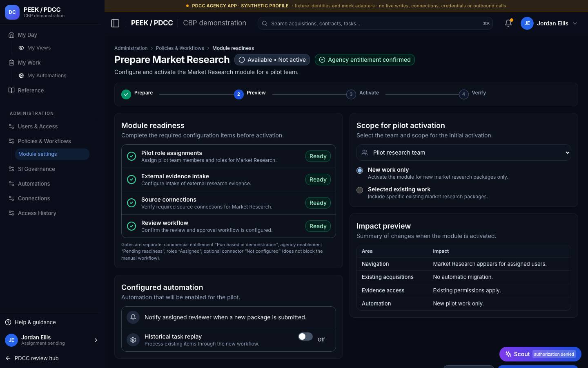Image resolution: width=588 pixels, height=368 pixels.
Task: Click the Agency entitlement confirmed badge
Action: tap(365, 60)
